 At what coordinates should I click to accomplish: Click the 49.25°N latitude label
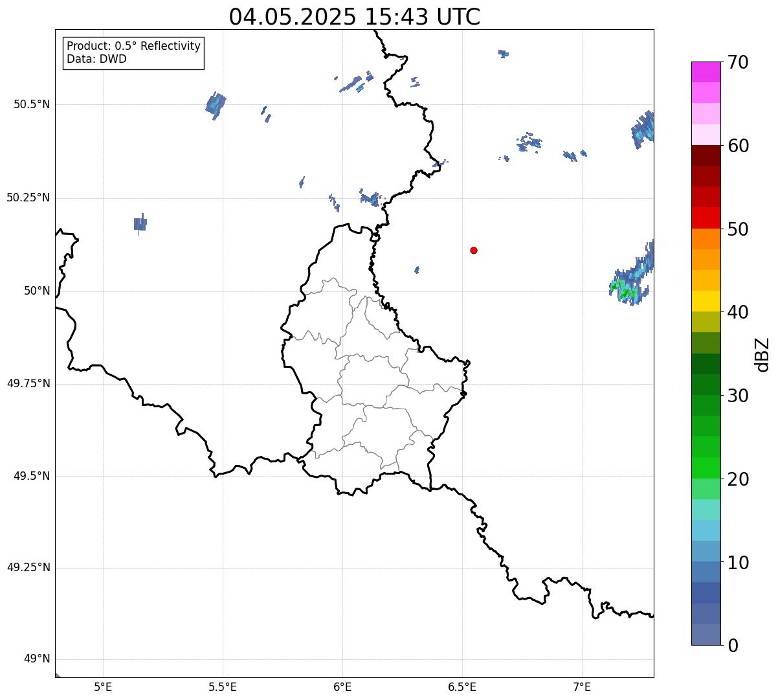click(28, 567)
